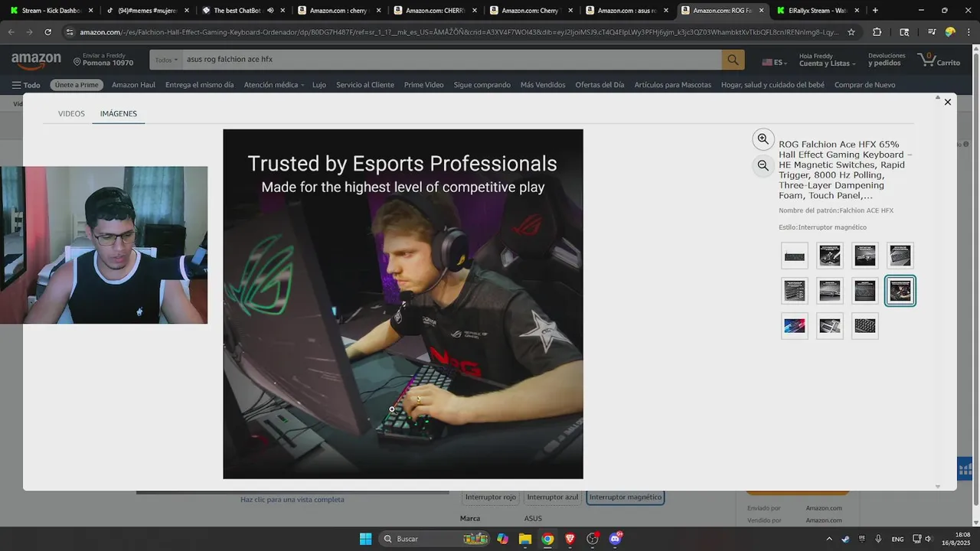Open first thumbnail in second row
Image resolution: width=980 pixels, height=551 pixels.
795,291
